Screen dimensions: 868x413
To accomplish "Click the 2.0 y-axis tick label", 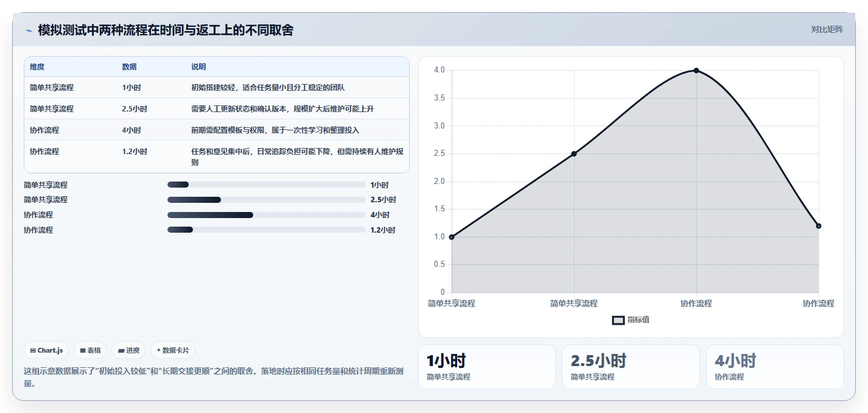I will click(439, 182).
